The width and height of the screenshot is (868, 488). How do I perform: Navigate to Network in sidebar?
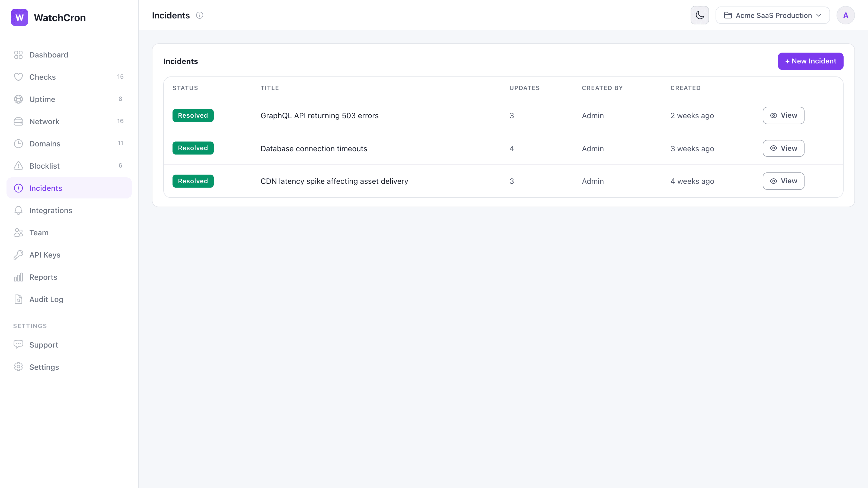coord(69,121)
